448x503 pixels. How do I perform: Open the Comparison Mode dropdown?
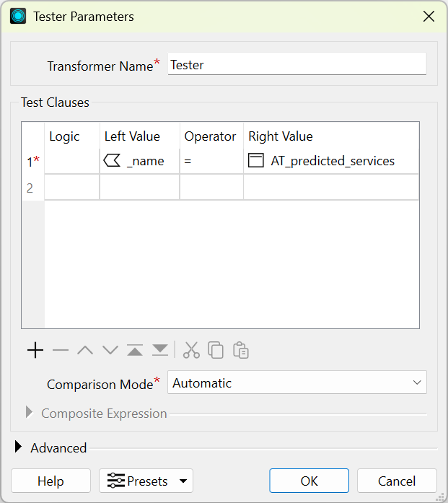(297, 382)
